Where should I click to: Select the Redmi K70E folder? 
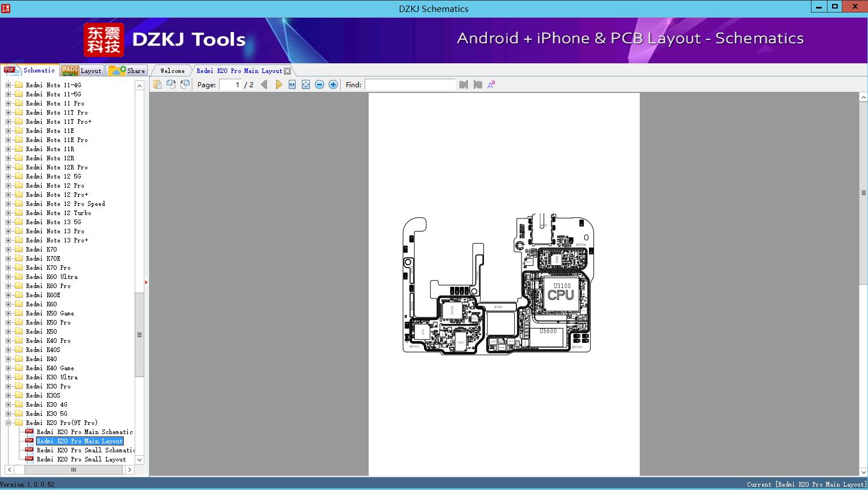click(43, 258)
